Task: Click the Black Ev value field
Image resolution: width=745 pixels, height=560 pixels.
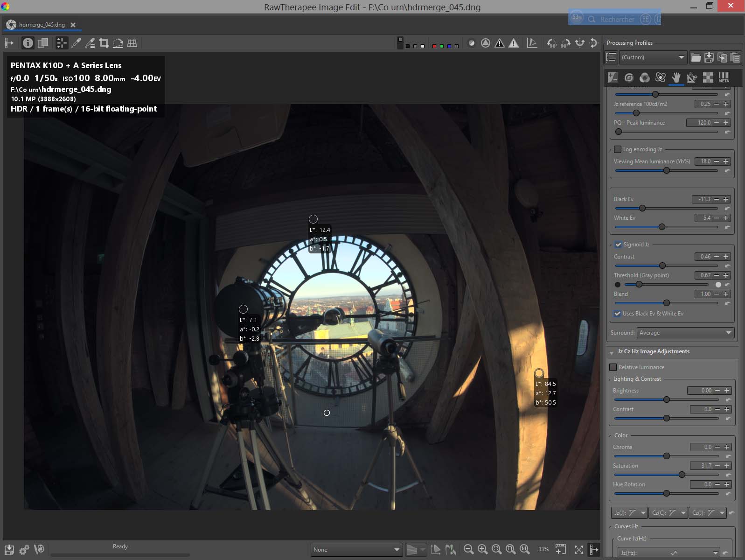Action: [703, 199]
